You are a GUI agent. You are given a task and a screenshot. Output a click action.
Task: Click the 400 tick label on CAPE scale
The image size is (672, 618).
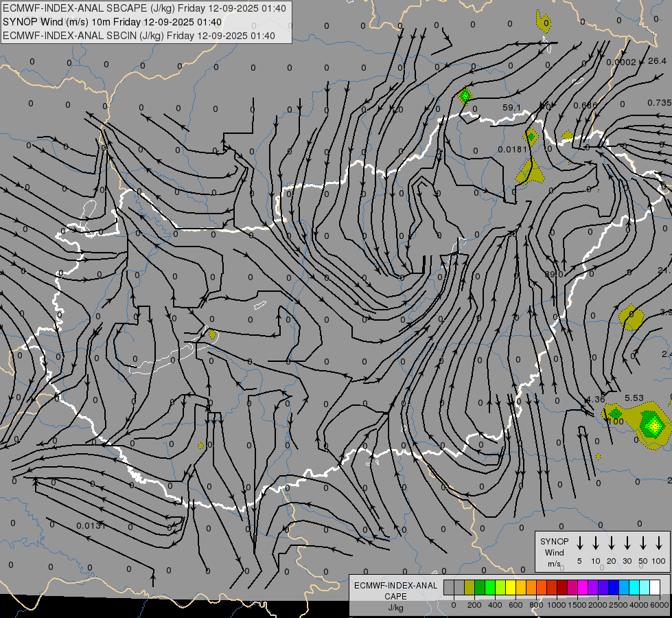pyautogui.click(x=495, y=605)
